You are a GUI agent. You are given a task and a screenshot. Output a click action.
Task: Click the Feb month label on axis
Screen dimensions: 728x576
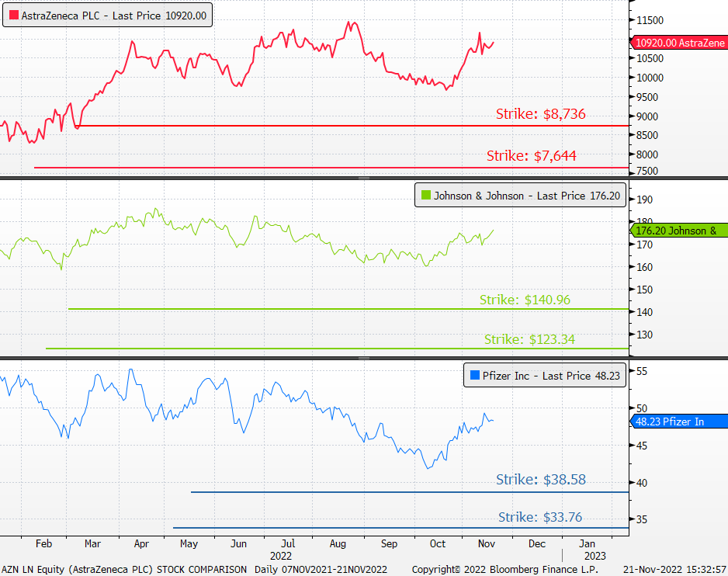[x=43, y=543]
